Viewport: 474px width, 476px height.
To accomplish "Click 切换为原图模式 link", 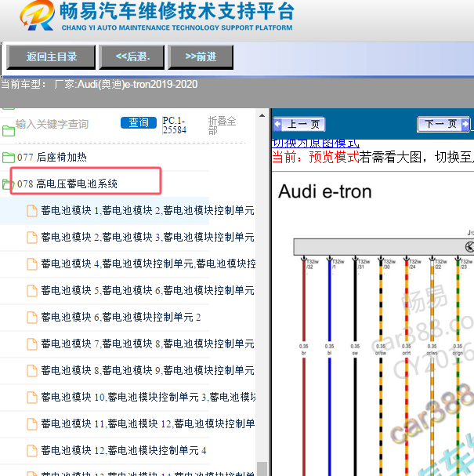I will click(x=316, y=143).
